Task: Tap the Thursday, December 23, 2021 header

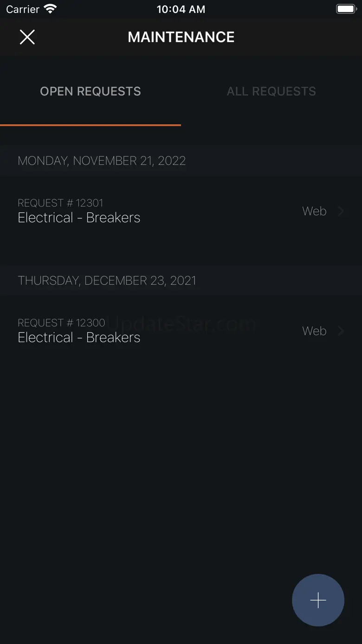Action: coord(107,280)
